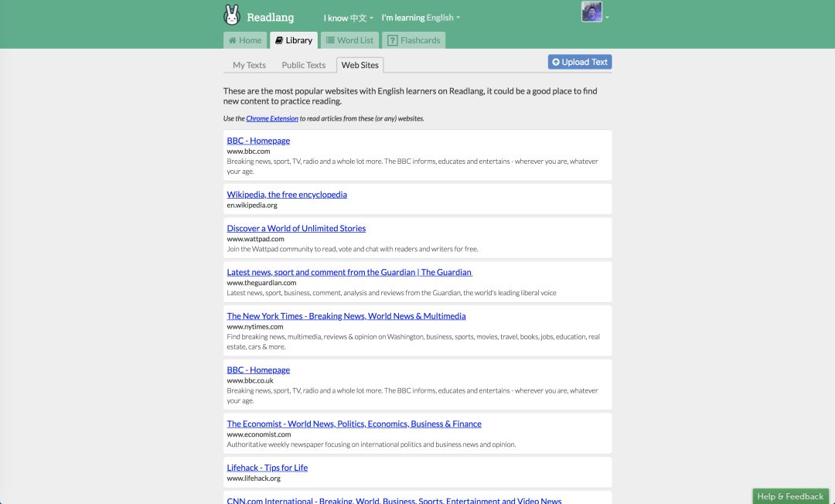Click the Help & Feedback button
The height and width of the screenshot is (504, 835).
tap(790, 496)
